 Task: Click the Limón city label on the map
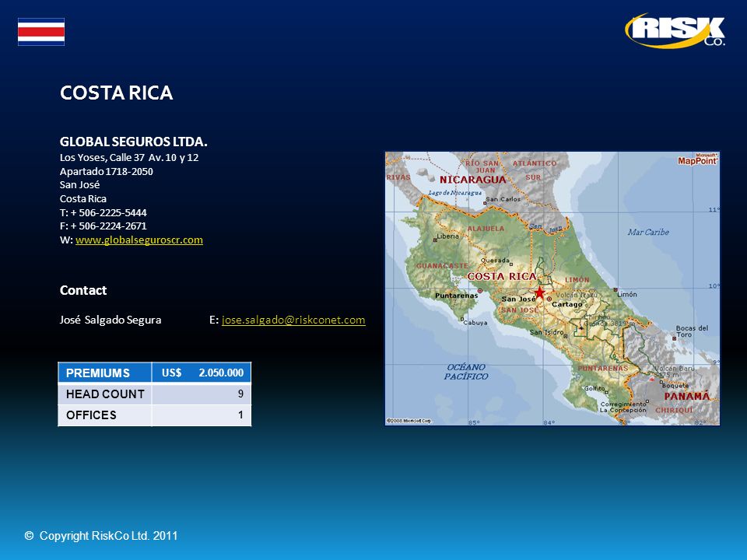[627, 295]
